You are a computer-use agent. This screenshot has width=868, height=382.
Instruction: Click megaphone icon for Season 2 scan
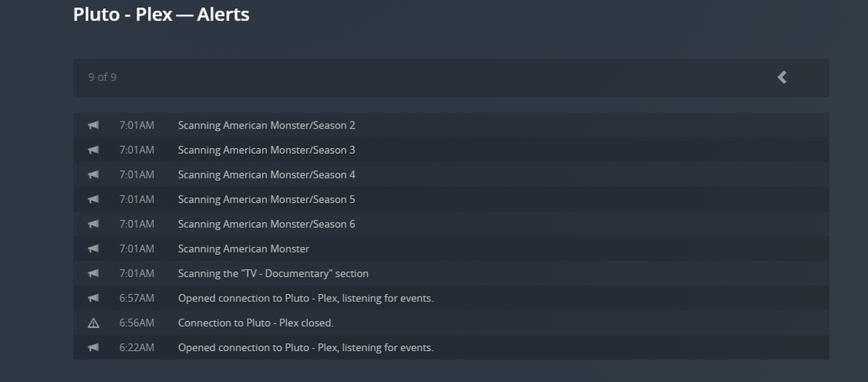point(94,125)
